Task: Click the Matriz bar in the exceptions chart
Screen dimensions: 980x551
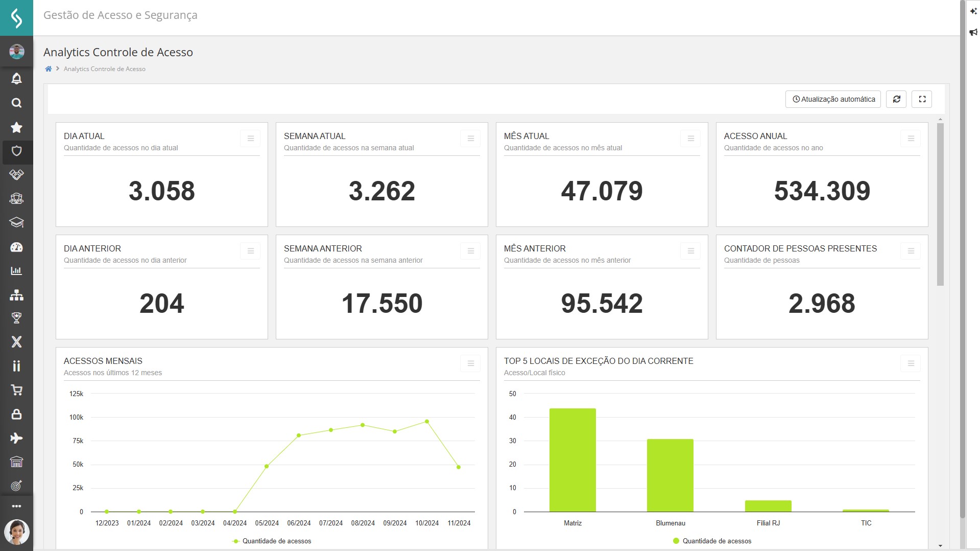Action: pos(572,460)
